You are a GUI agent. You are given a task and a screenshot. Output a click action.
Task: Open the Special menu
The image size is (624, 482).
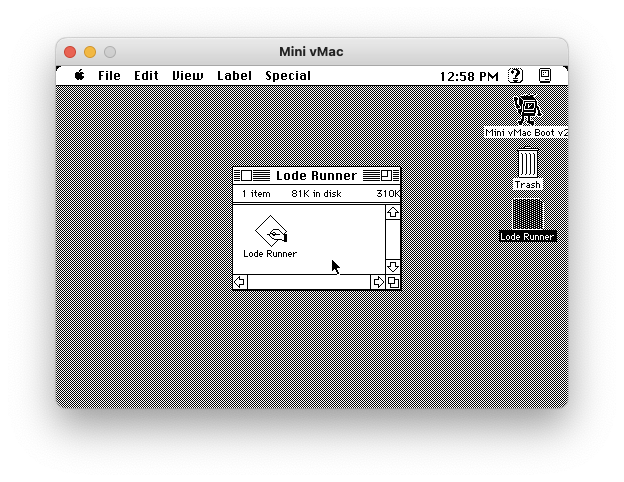(288, 76)
